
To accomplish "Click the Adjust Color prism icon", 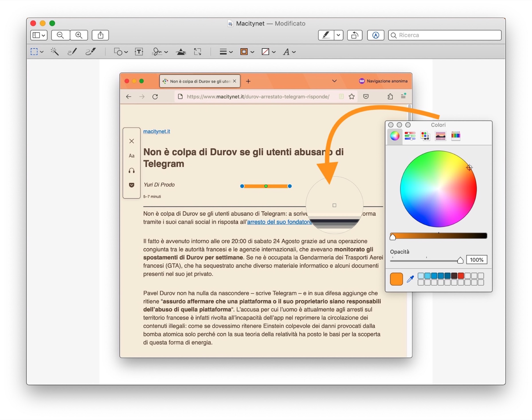I will point(181,52).
